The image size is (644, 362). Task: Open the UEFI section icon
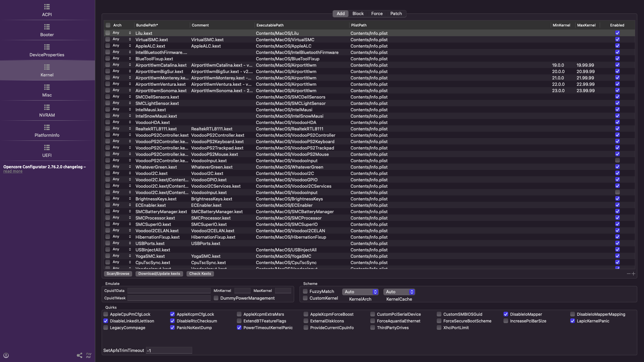(47, 147)
